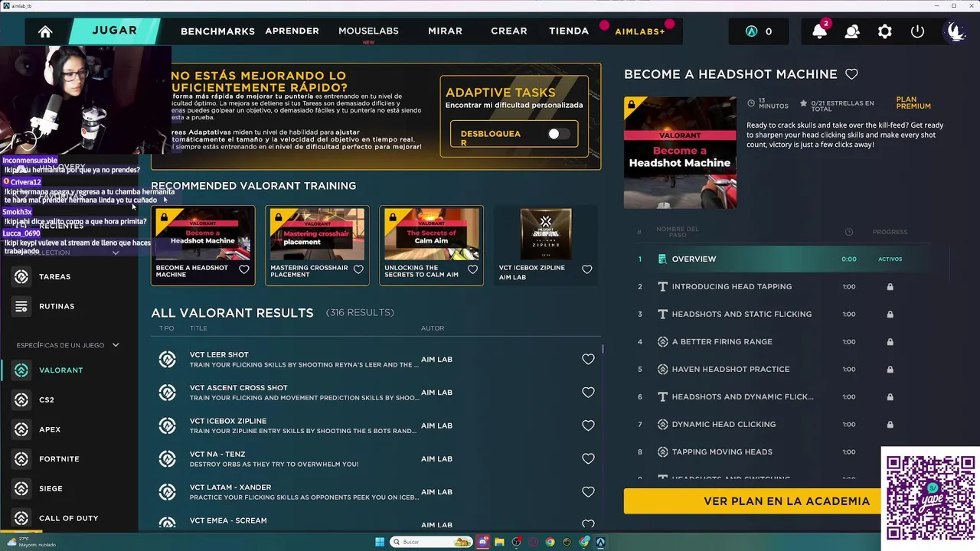Screen dimensions: 980x551
Task: Click the Rutinas sidebar icon
Action: point(21,306)
